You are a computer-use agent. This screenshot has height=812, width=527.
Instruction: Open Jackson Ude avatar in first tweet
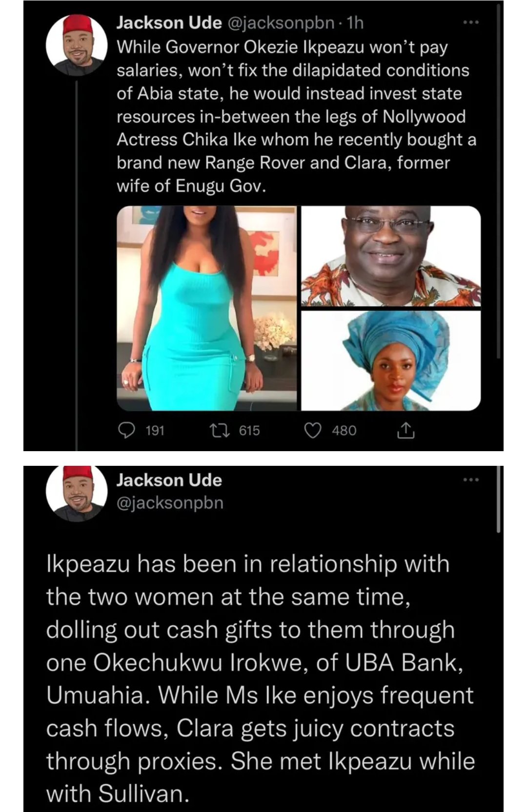[77, 45]
